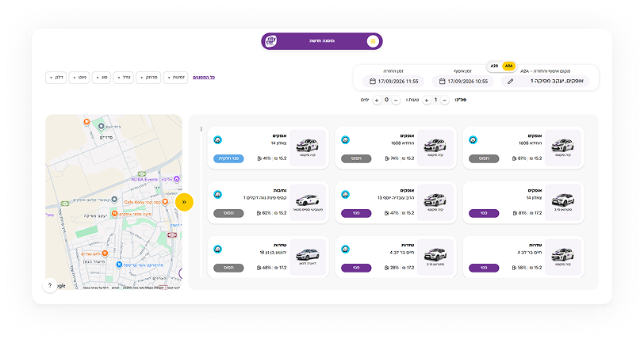644x339 pixels.
Task: Click gray status button on 87% fuel card
Action: pos(484,158)
